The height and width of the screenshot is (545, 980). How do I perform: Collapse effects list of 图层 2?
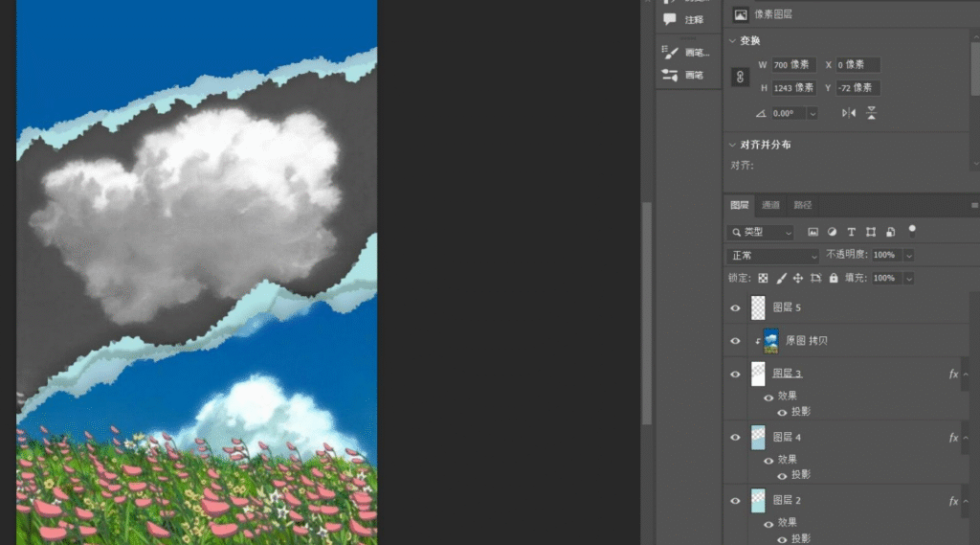click(966, 501)
